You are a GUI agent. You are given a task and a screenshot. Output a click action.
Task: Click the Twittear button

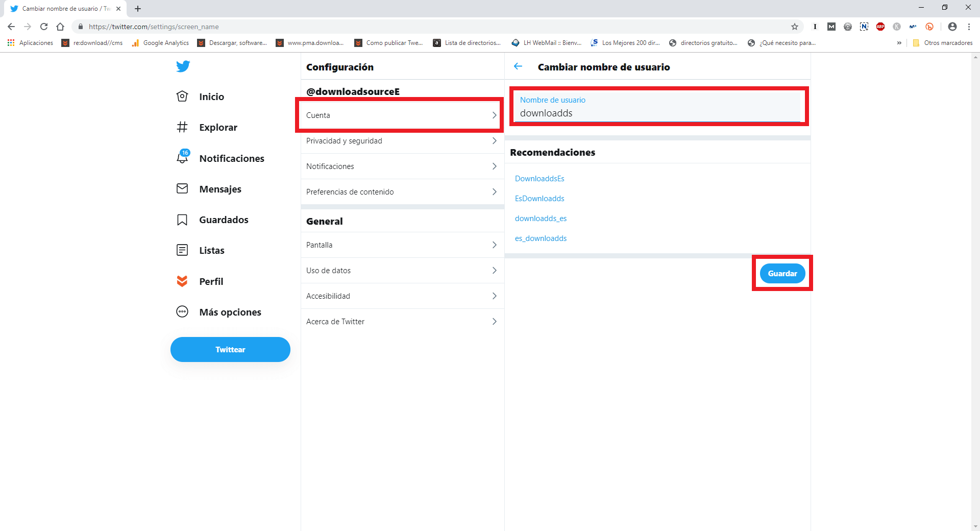tap(230, 350)
